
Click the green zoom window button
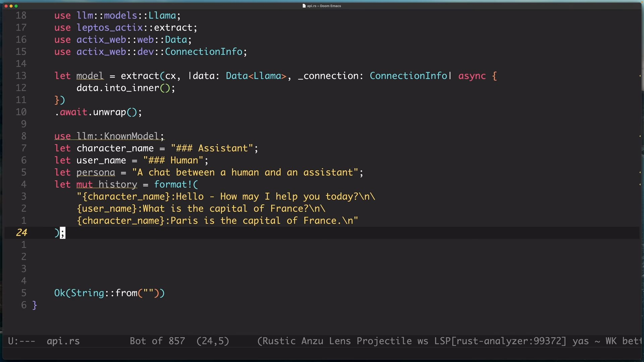16,6
